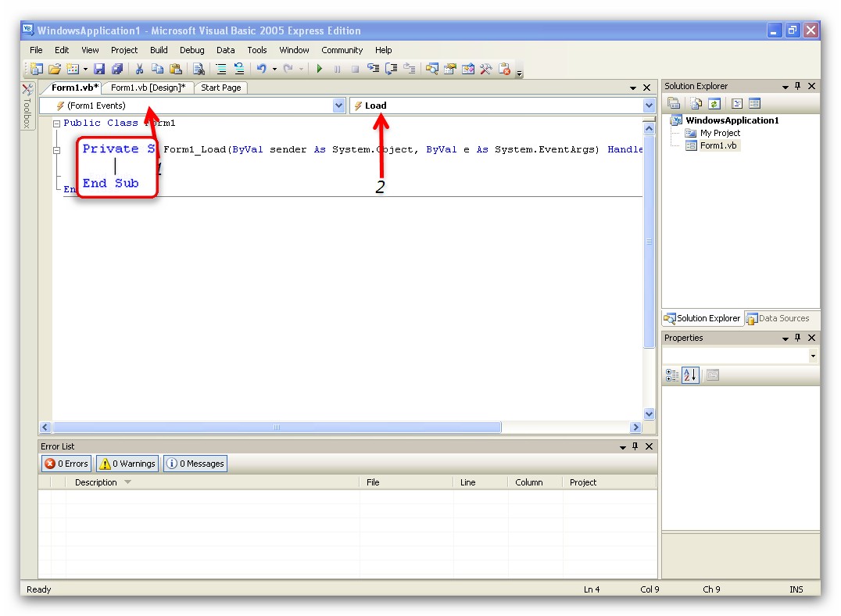Click the Step Into toolbar icon
841x616 pixels.
[373, 69]
